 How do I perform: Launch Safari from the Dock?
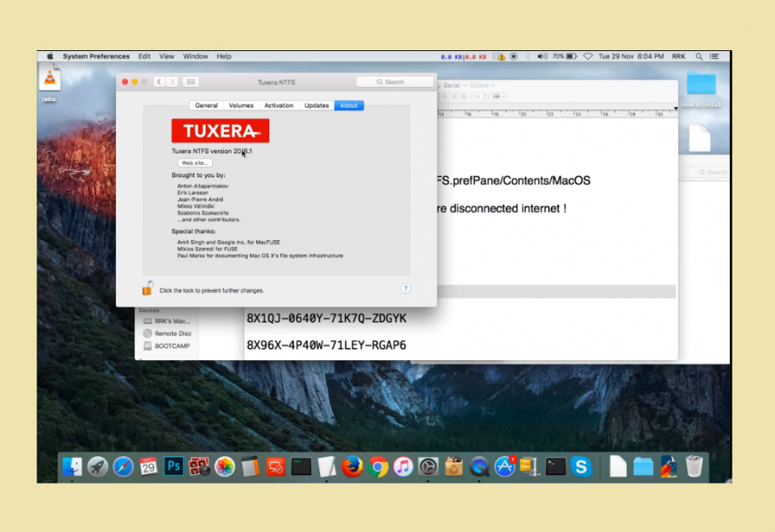123,466
